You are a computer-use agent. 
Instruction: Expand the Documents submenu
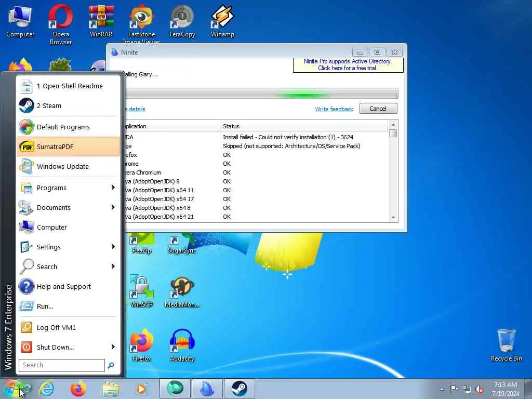tap(68, 208)
